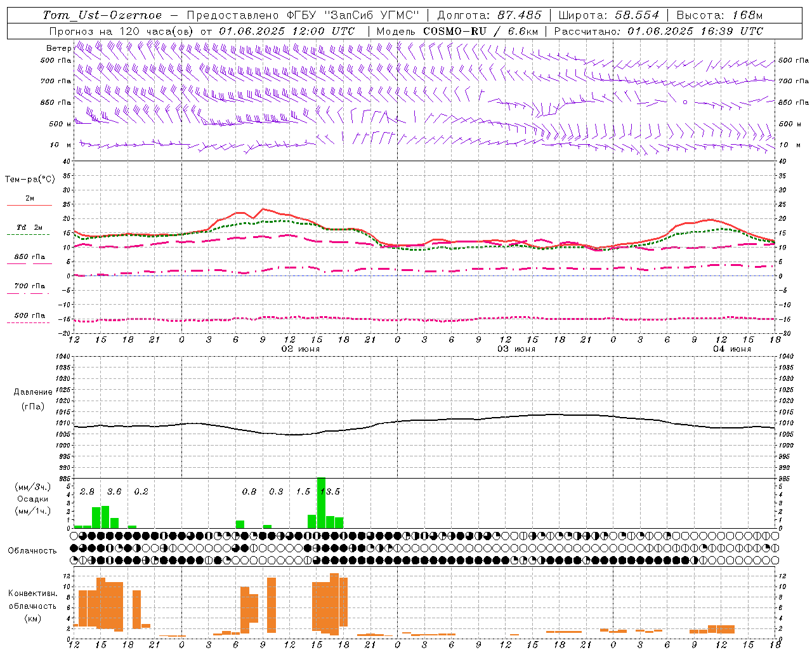
Task: Click the 3-hour precipitation value 1.5
Action: 303,491
